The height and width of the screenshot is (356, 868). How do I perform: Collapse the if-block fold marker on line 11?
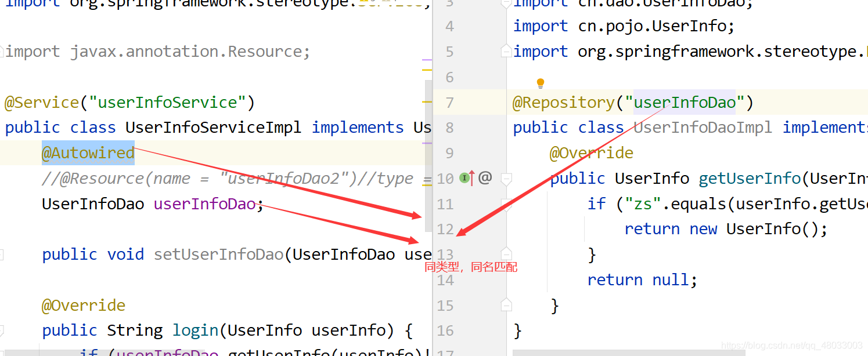tap(506, 204)
